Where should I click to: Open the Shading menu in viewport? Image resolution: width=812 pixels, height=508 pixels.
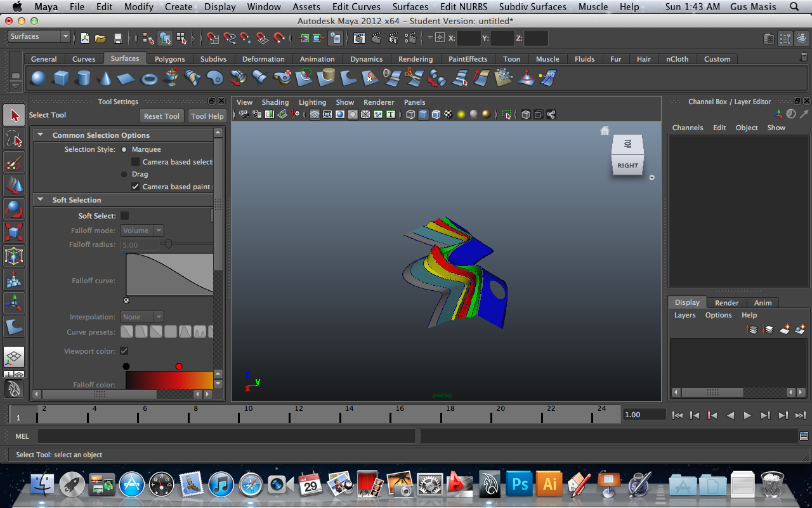(275, 102)
